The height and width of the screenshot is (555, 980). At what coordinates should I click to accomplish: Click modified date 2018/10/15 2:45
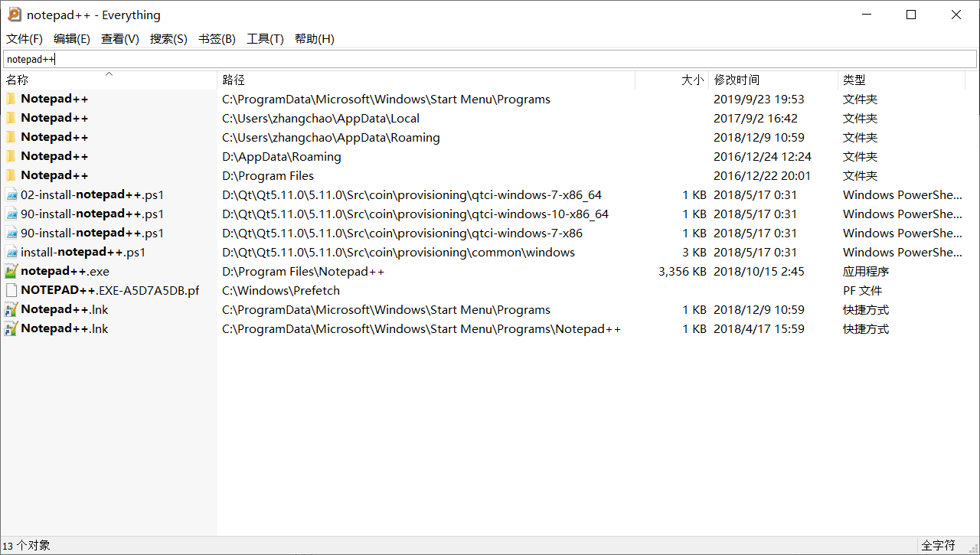pos(759,271)
